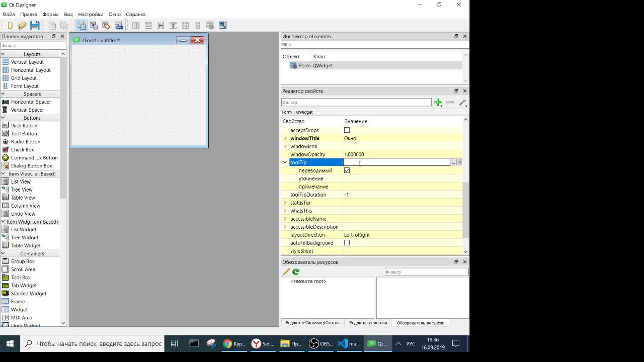
Task: Switch to Edit Tab Order mode icon
Action: pos(119,25)
